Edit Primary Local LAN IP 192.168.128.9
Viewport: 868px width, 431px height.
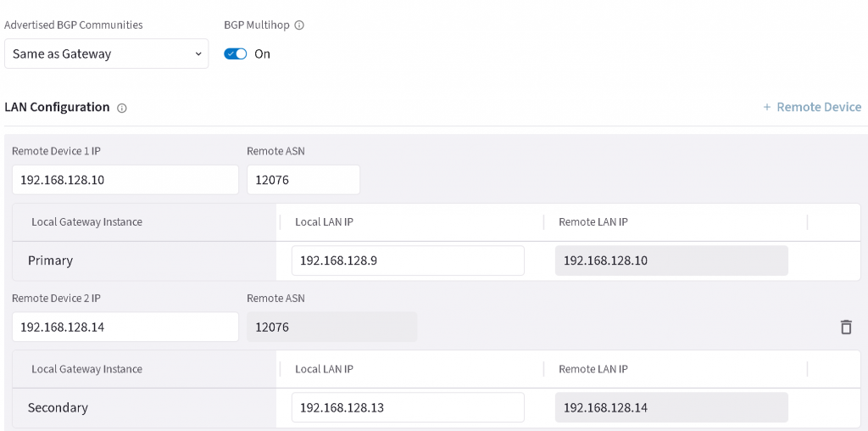coord(407,260)
